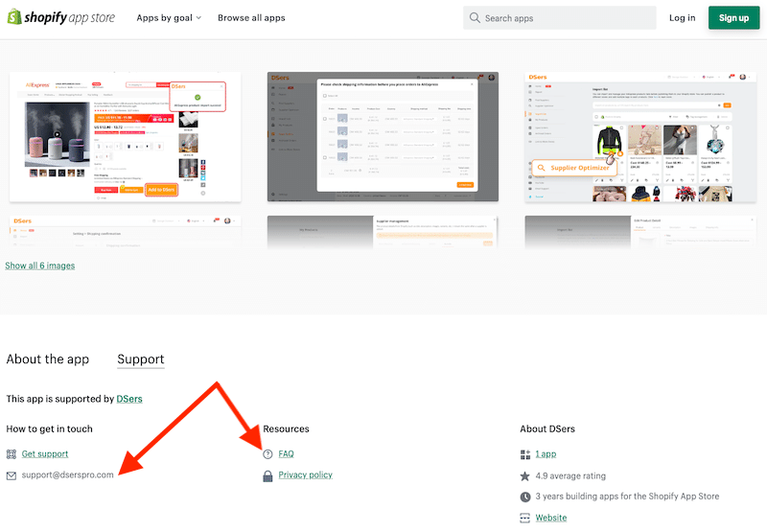Click the About DSers heading
767x532 pixels.
[547, 428]
